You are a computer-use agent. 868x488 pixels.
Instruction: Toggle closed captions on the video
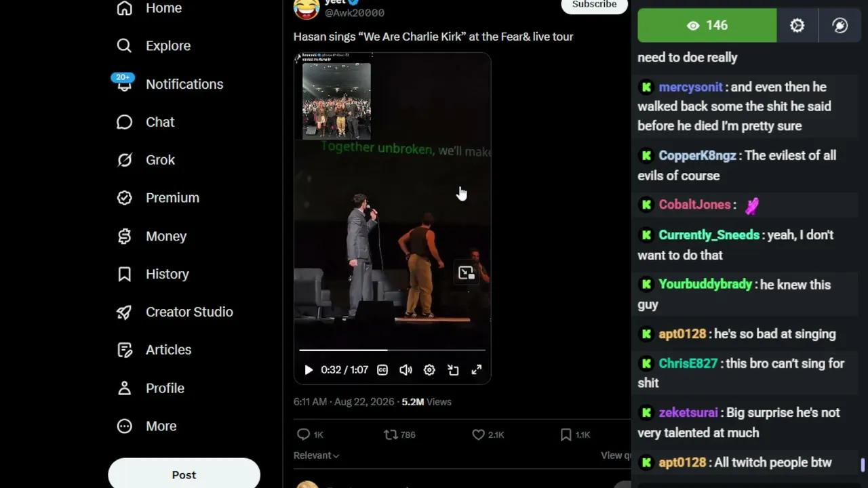pos(382,370)
